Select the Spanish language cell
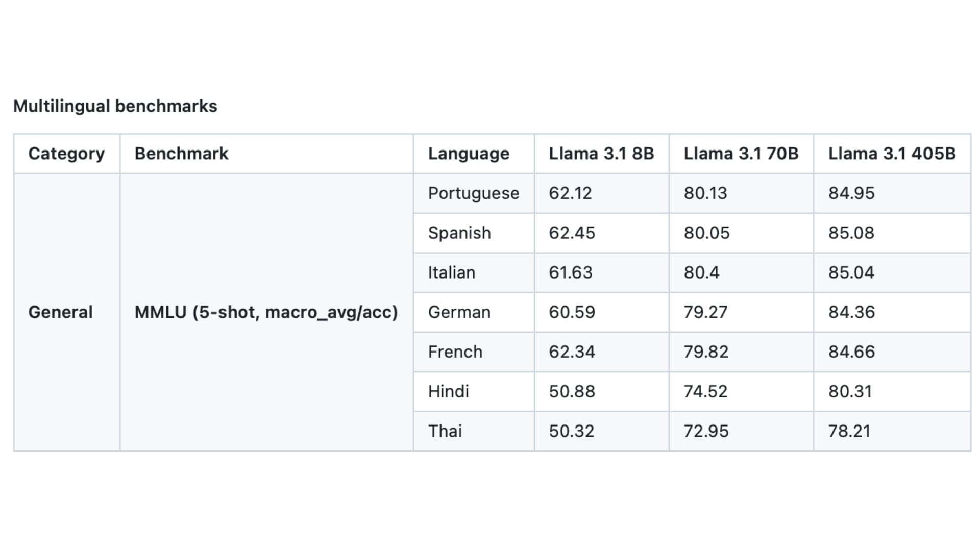Screen dimensions: 980x551 459,233
